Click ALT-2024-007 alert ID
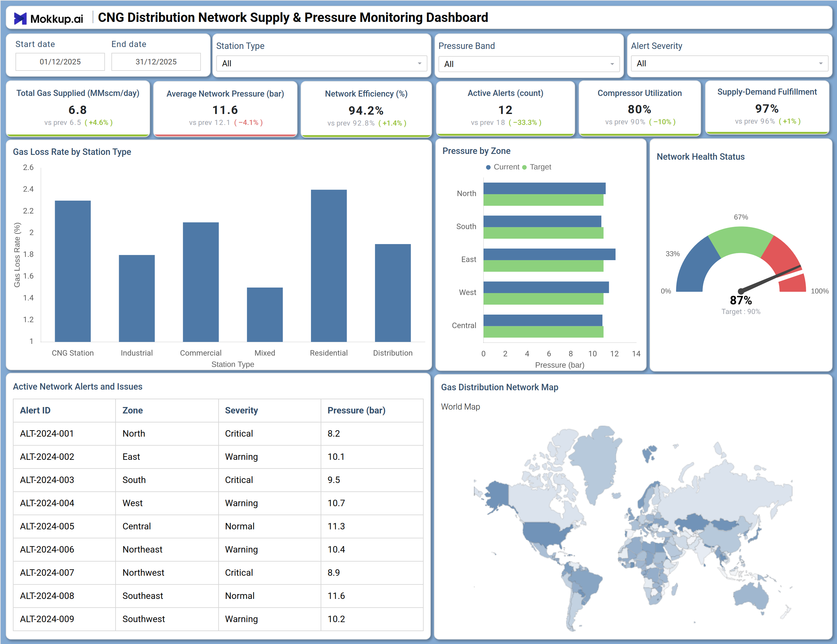The height and width of the screenshot is (644, 837). coord(47,573)
